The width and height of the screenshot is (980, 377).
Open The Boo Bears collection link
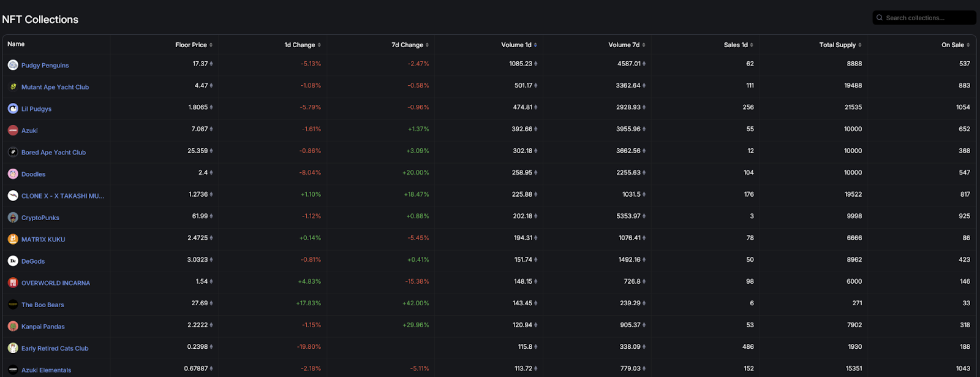tap(42, 305)
